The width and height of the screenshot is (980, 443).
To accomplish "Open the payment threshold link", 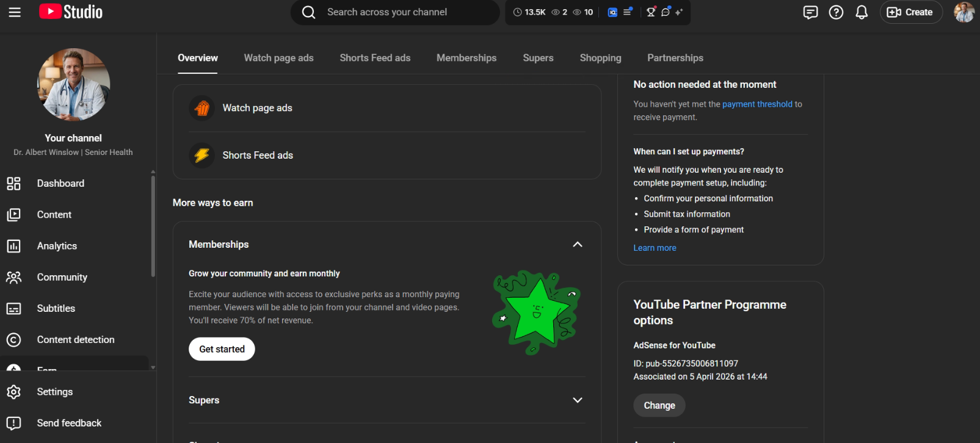I will point(757,104).
